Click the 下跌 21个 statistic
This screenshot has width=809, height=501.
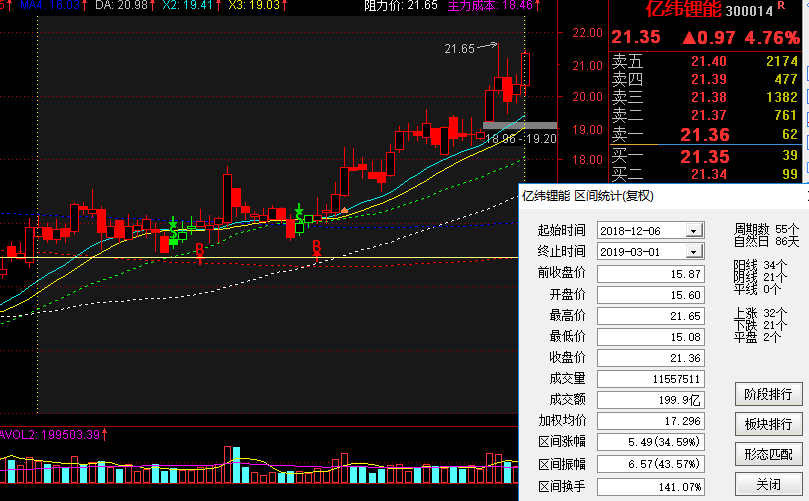coord(761,325)
